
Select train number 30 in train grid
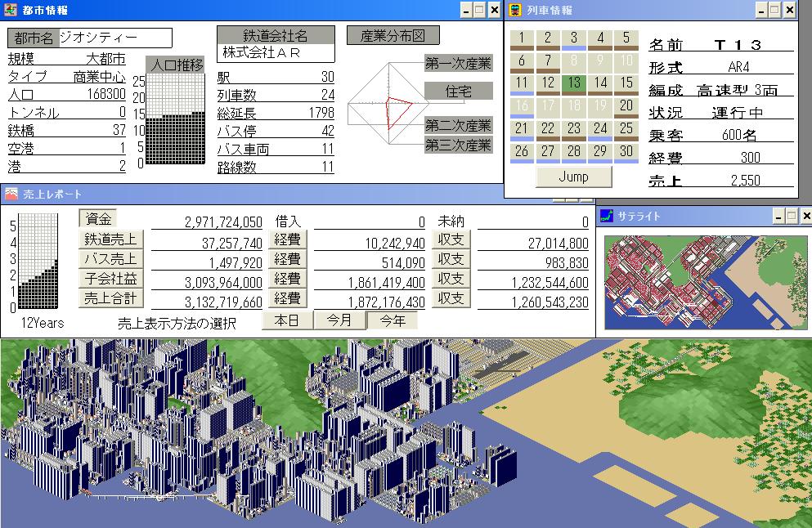coord(626,153)
